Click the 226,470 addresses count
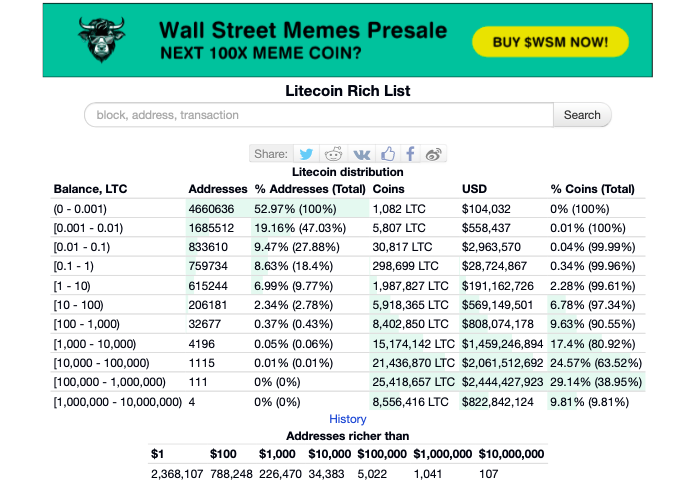688x491 pixels. [x=280, y=474]
